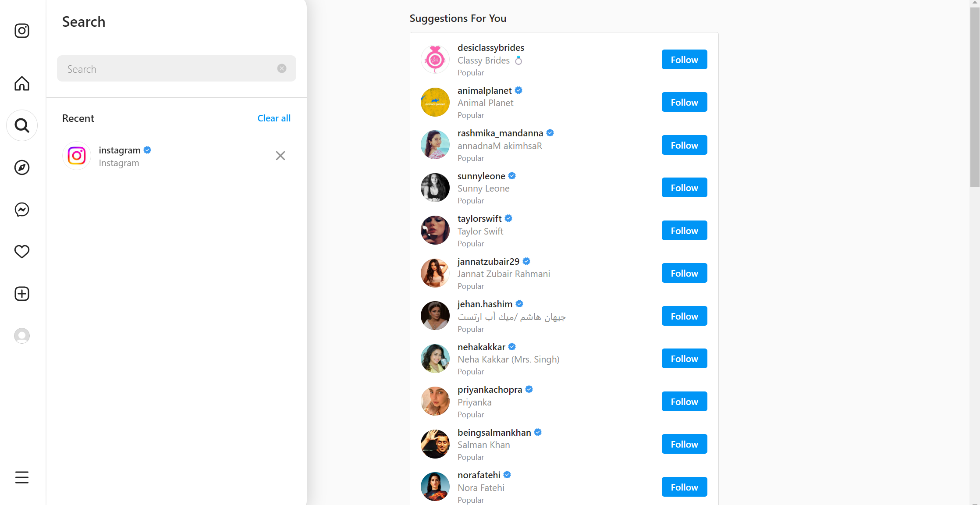The height and width of the screenshot is (505, 980).
Task: Select the Explore compass icon
Action: [22, 167]
